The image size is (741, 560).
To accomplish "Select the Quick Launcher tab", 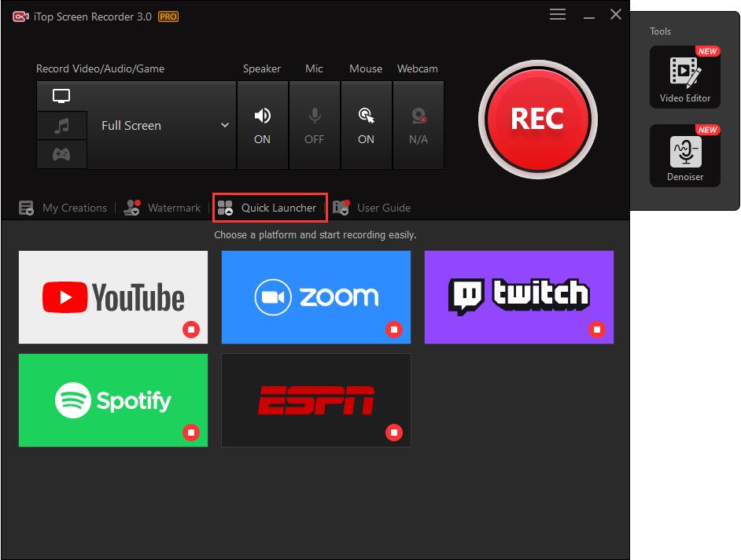I will (x=270, y=208).
